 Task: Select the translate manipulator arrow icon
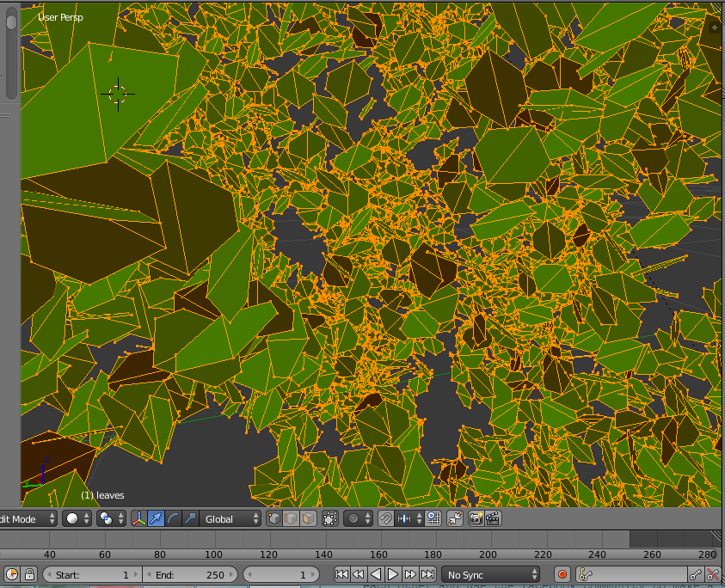[156, 518]
